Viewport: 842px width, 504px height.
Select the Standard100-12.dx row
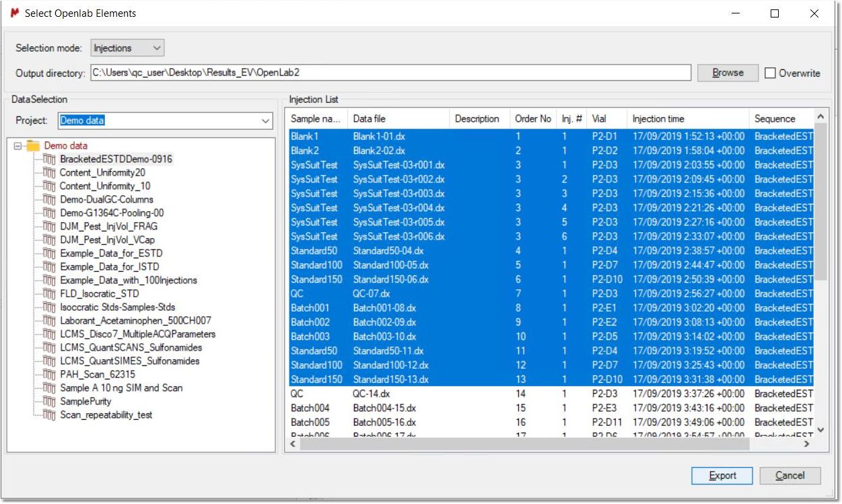550,365
